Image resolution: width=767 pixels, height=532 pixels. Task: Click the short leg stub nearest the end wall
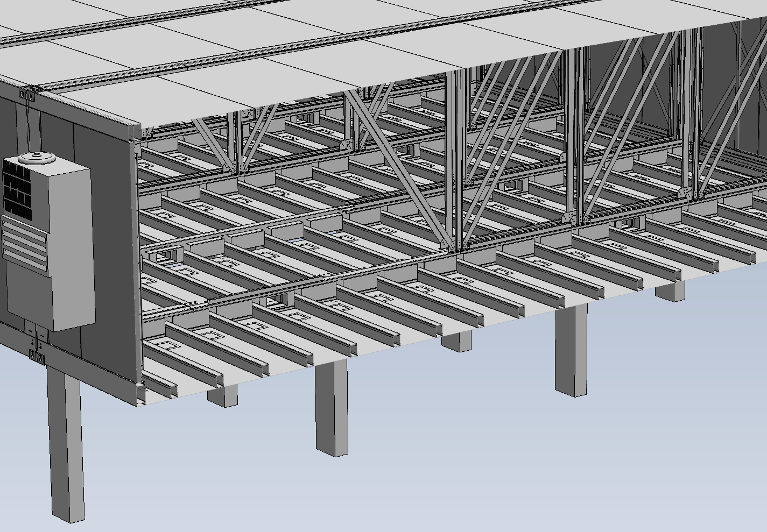pos(222,396)
